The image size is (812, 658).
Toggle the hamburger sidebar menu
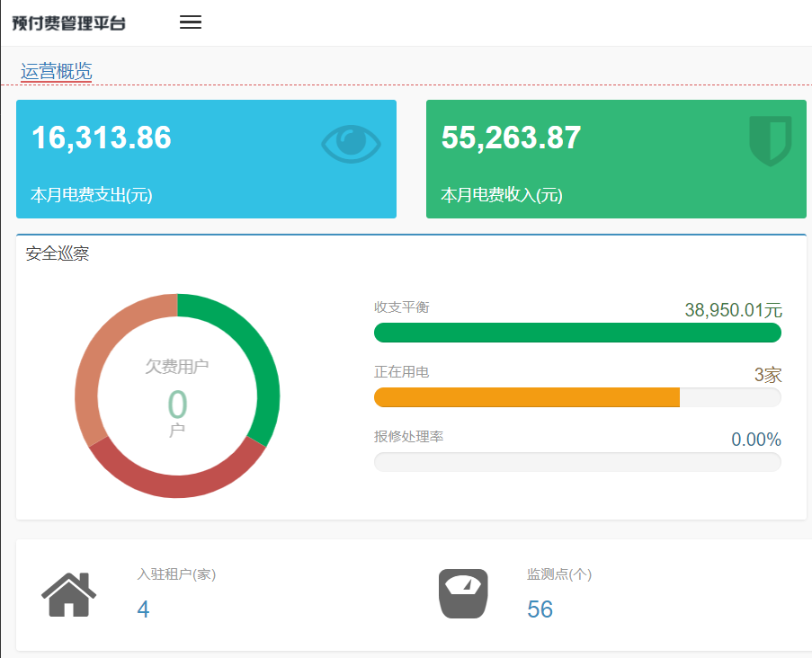190,22
